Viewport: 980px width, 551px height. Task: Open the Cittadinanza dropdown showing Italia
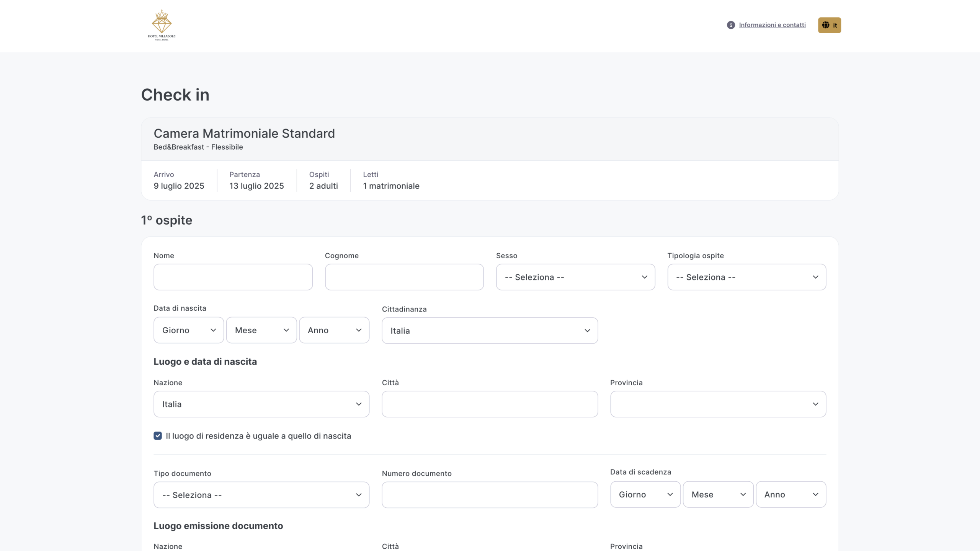click(x=490, y=331)
